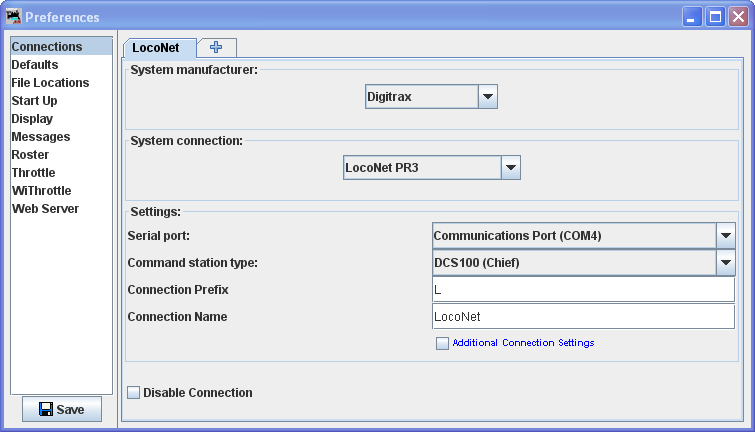Maximize the Preferences window

(715, 16)
